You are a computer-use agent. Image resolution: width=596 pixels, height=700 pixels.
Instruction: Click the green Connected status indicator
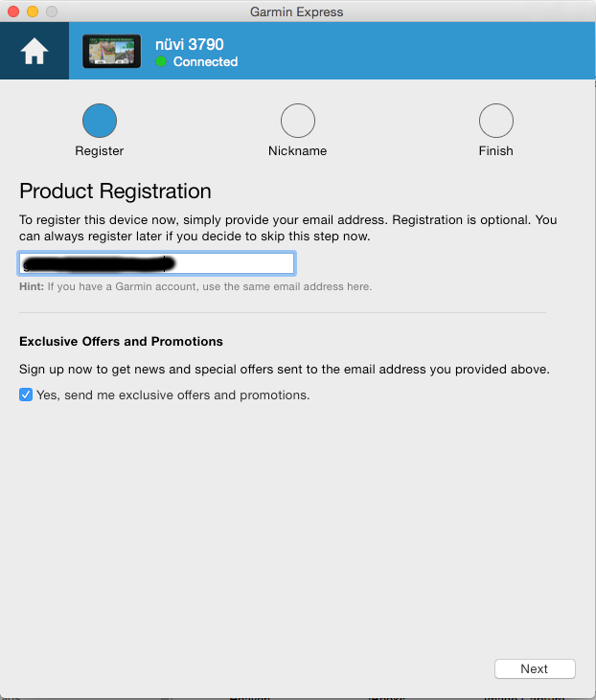pos(161,61)
